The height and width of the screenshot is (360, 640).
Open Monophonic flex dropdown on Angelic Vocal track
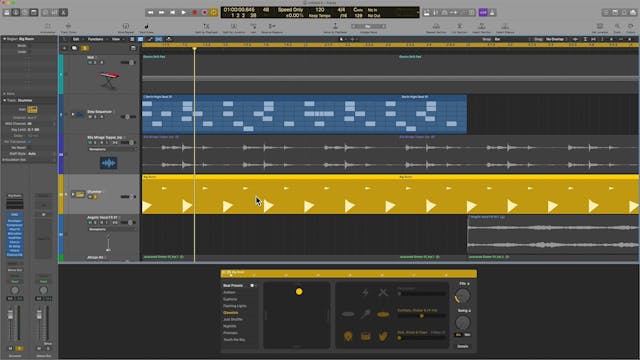(111, 229)
